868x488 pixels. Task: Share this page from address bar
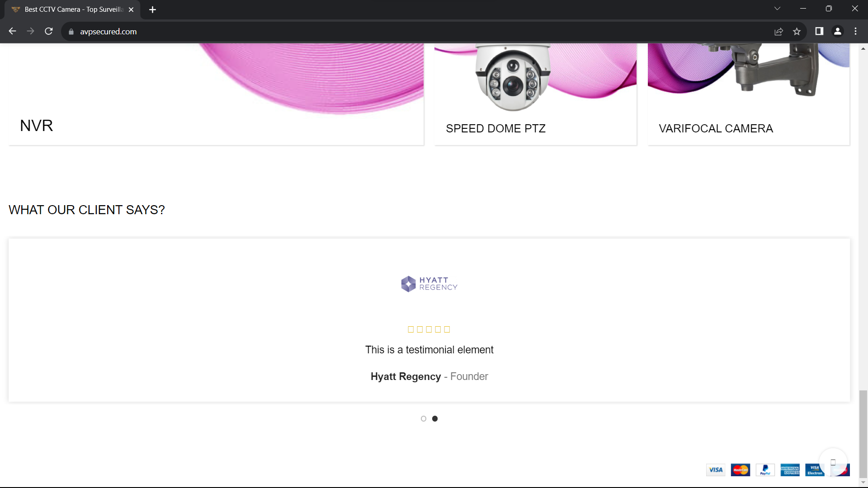tap(778, 32)
